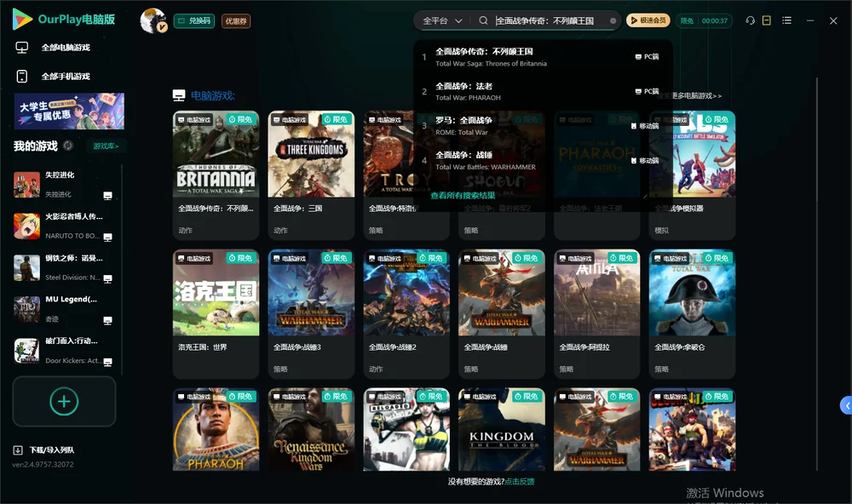
Task: Open the Three Kingdoms game card
Action: pyautogui.click(x=311, y=175)
